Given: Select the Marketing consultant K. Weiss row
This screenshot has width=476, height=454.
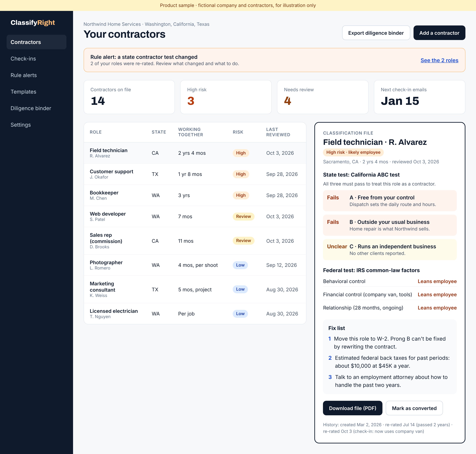Looking at the screenshot, I should 195,289.
